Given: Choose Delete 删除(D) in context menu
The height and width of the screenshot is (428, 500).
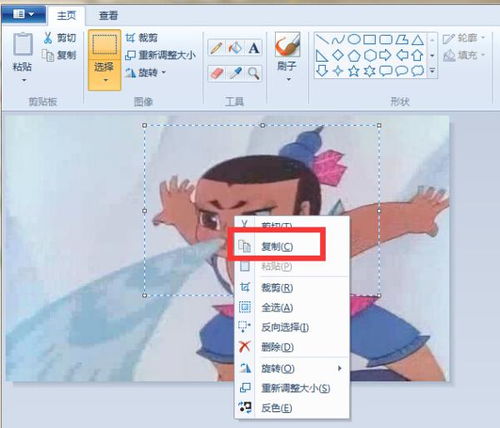Looking at the screenshot, I should tap(292, 347).
